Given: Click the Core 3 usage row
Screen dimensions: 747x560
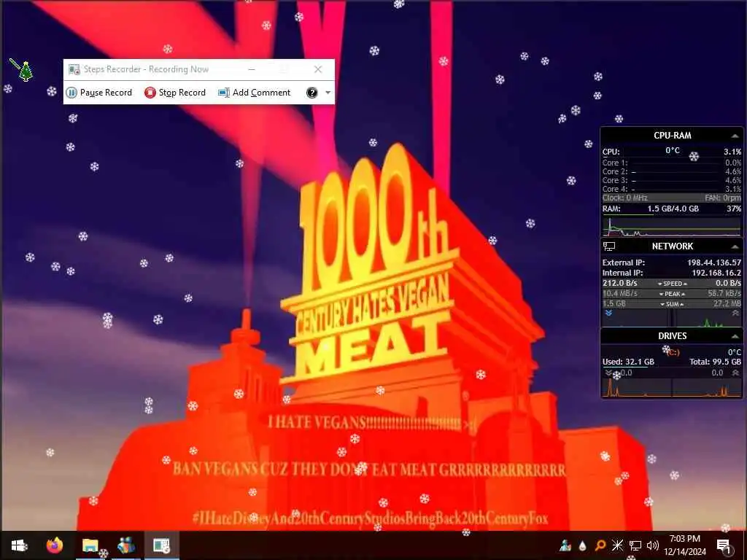Looking at the screenshot, I should point(672,181).
